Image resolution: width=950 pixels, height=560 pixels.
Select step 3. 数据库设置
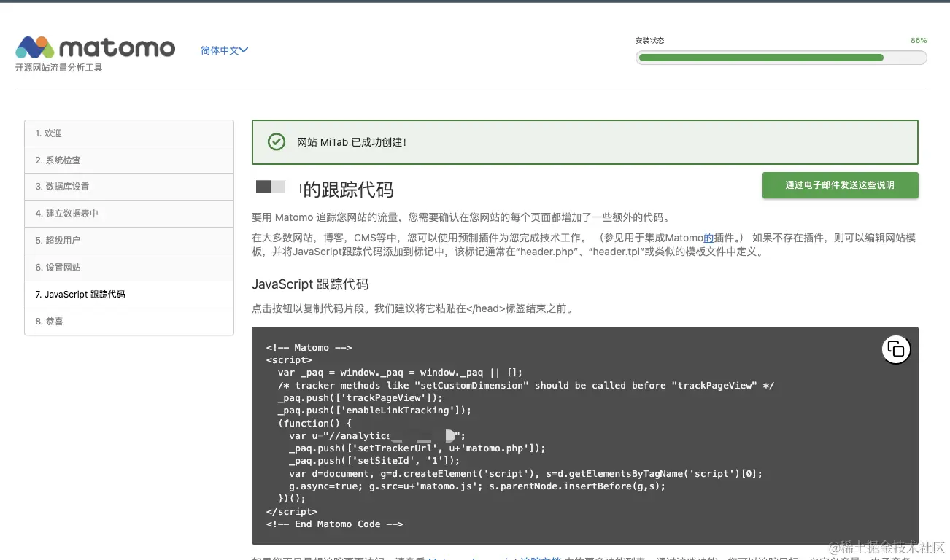pyautogui.click(x=129, y=187)
